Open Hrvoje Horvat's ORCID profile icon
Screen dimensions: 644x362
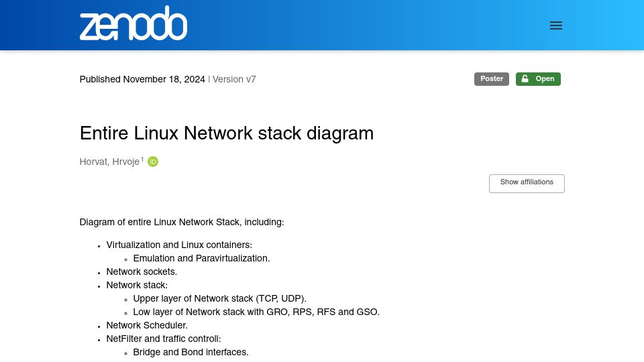click(153, 162)
